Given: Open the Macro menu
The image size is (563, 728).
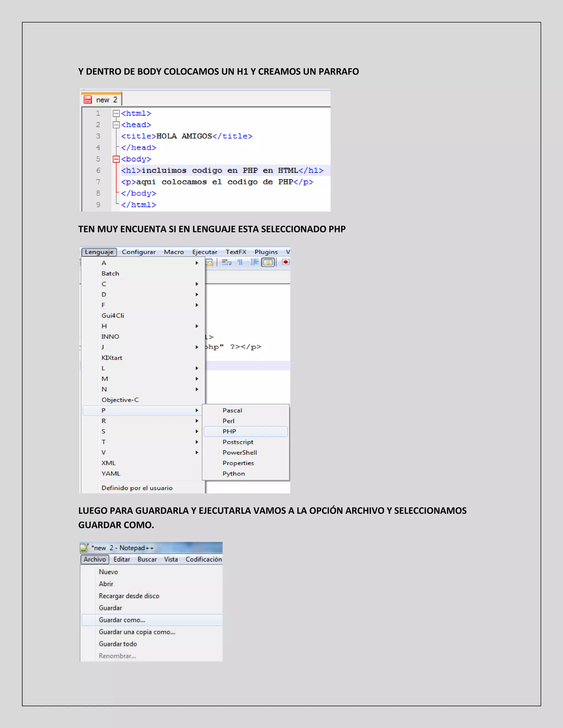Looking at the screenshot, I should 174,252.
